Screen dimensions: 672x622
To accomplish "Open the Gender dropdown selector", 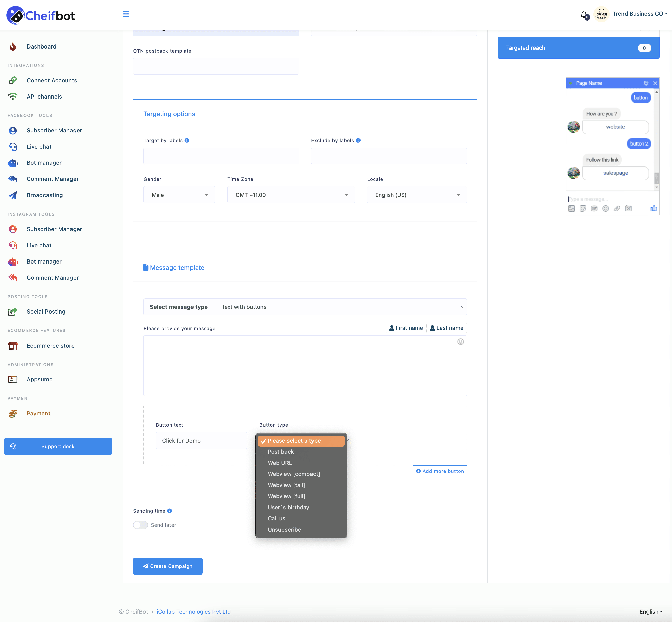I will (179, 194).
